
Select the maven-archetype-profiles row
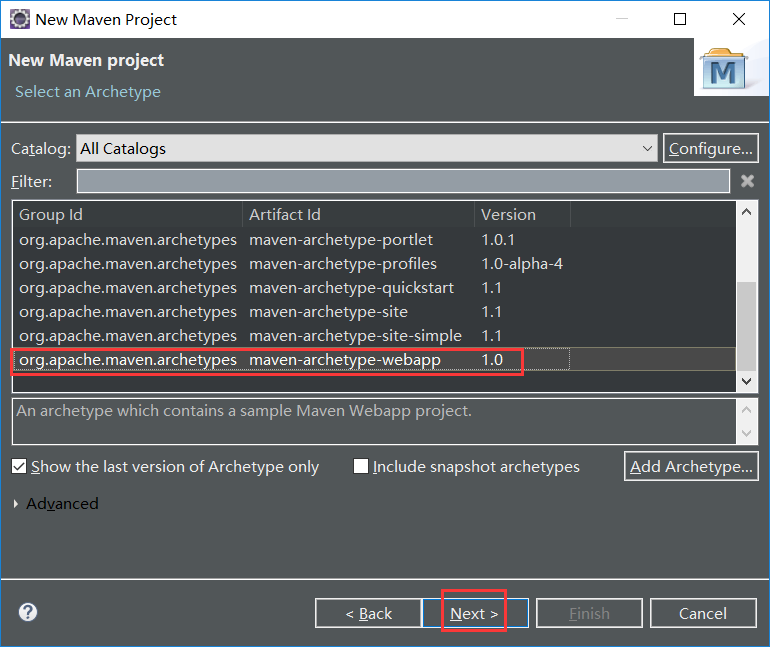[374, 264]
